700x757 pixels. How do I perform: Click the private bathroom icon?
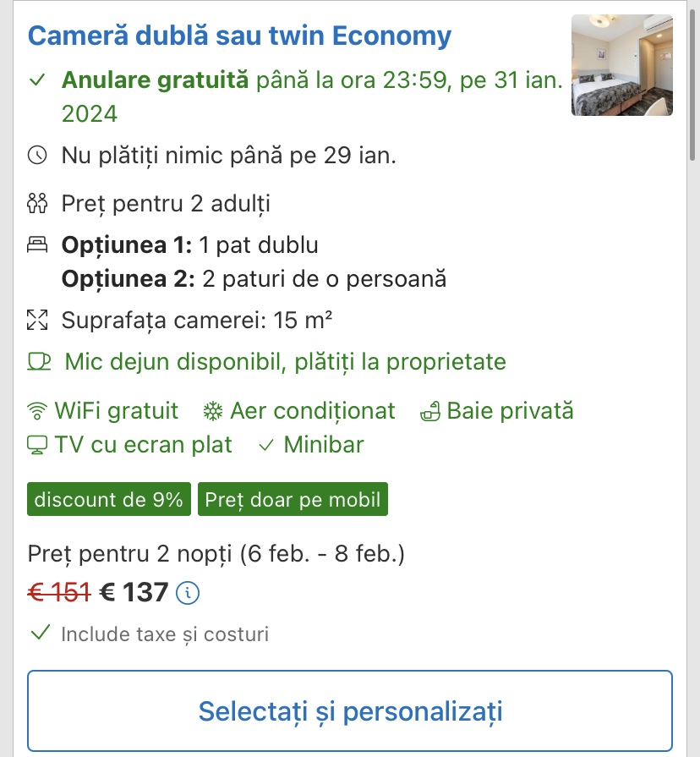pyautogui.click(x=431, y=412)
